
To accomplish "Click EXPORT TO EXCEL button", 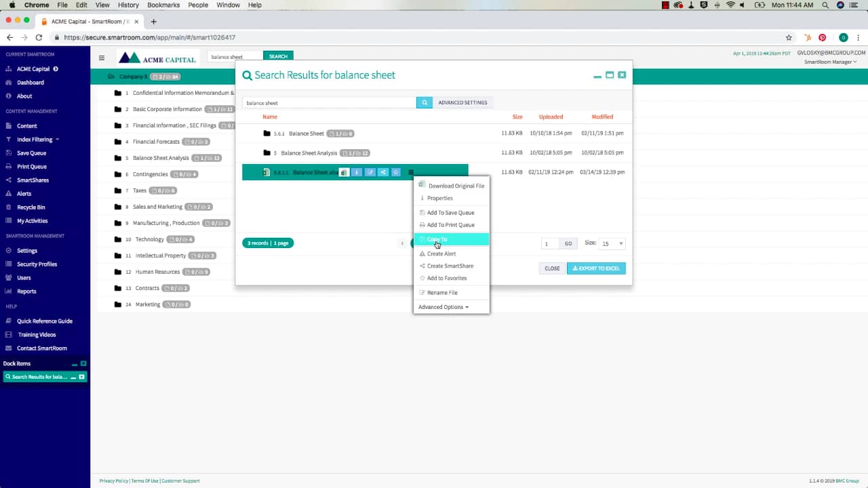I will (x=596, y=268).
